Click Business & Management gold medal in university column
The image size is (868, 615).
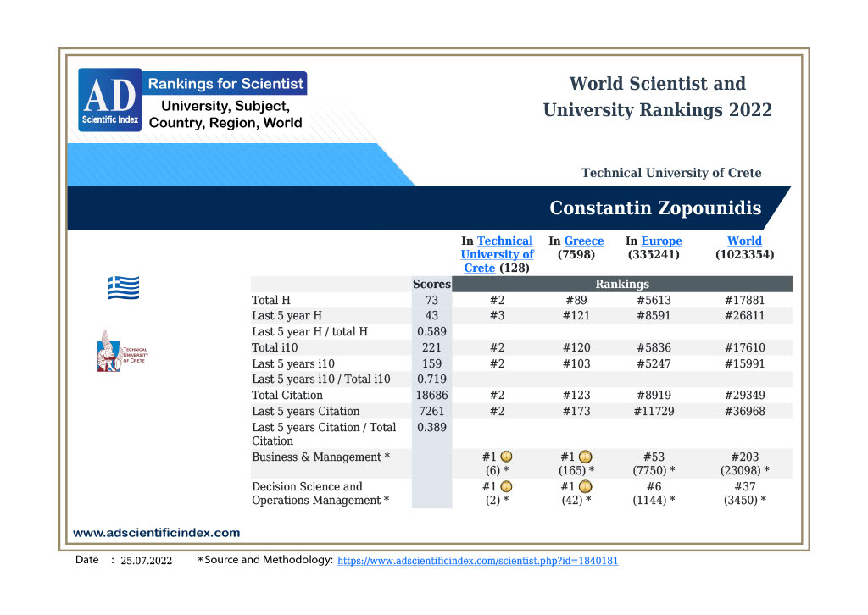pos(506,457)
